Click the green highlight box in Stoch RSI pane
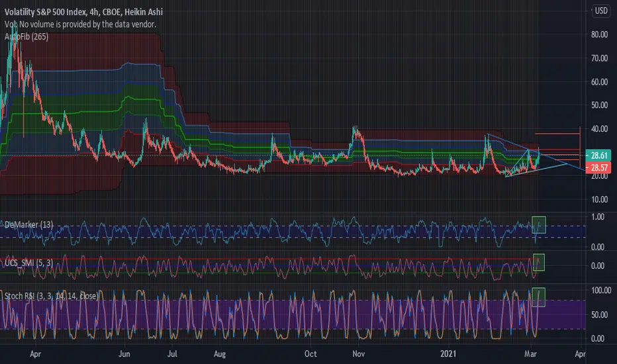The image size is (617, 364). [538, 297]
